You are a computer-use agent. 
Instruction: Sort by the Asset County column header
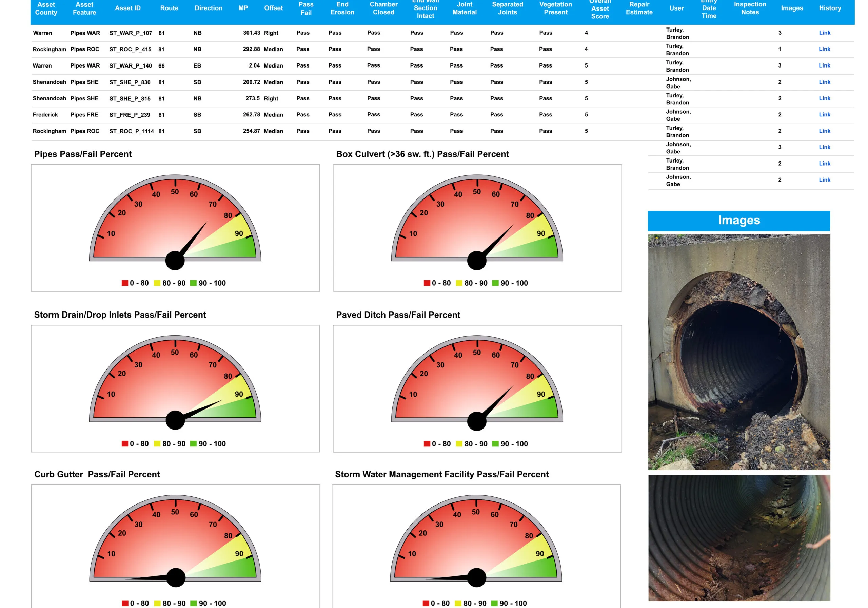point(46,8)
